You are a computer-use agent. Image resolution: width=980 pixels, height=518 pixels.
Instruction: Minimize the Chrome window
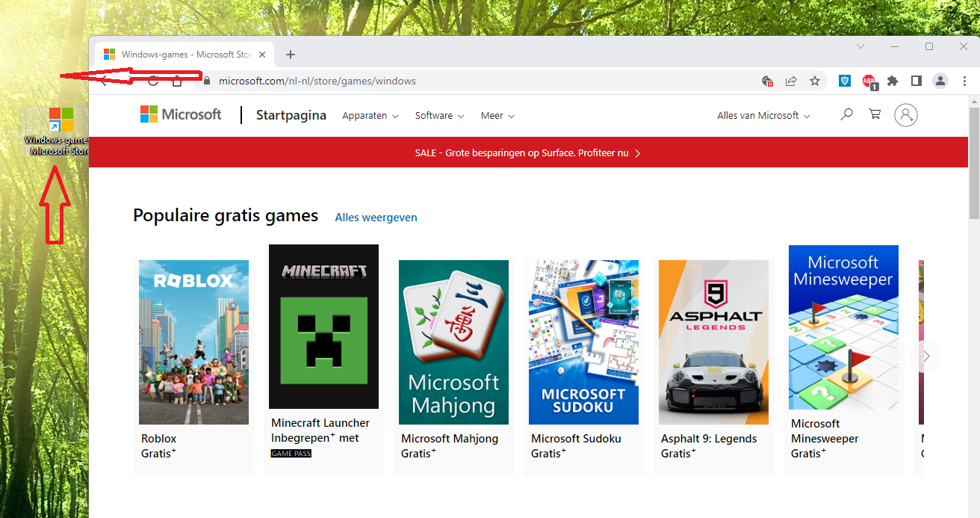pos(895,46)
